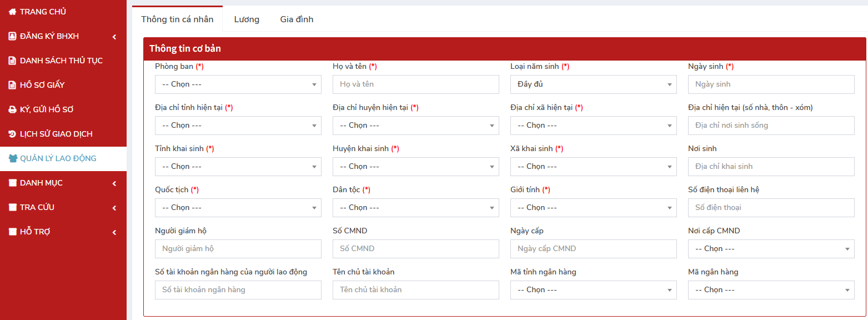This screenshot has width=868, height=320.
Task: Click the Đăng Ký BHXH sidebar icon
Action: tap(12, 36)
